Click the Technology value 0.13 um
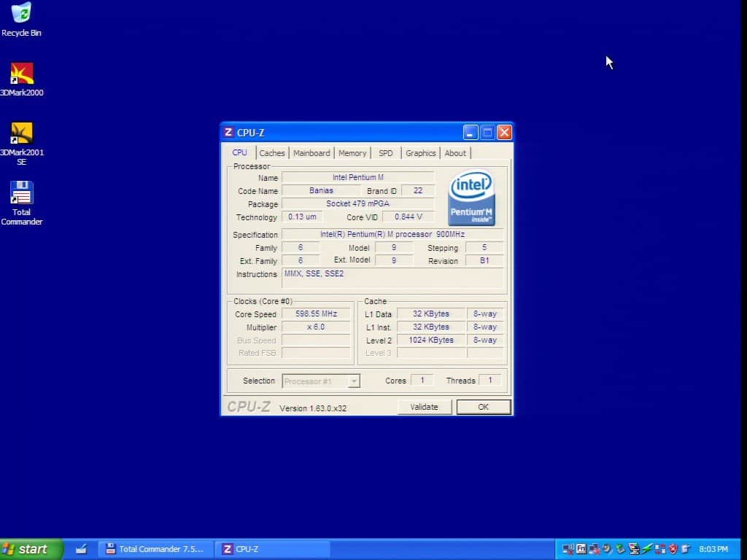The width and height of the screenshot is (747, 560). (x=302, y=217)
